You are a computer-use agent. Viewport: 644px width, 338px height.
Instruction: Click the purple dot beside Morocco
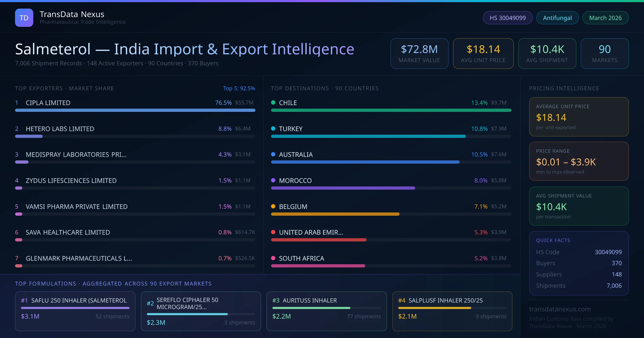(273, 180)
